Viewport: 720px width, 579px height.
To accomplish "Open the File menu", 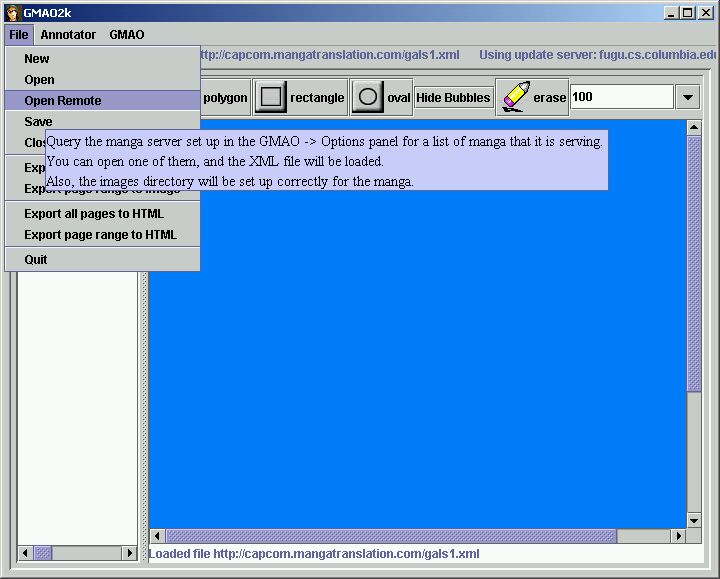I will [19, 34].
